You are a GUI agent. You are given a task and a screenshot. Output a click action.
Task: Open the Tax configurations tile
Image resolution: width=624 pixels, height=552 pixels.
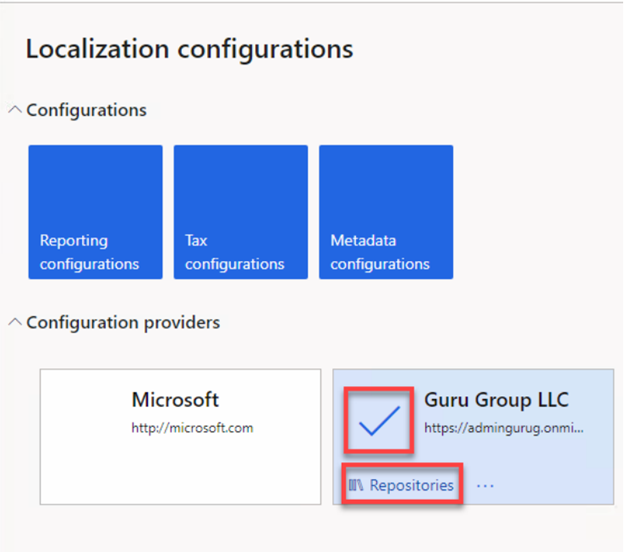pos(240,212)
